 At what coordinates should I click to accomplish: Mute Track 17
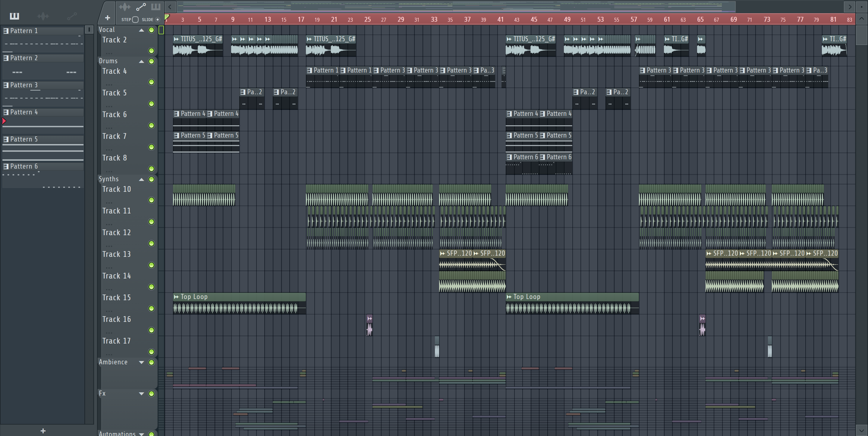152,352
